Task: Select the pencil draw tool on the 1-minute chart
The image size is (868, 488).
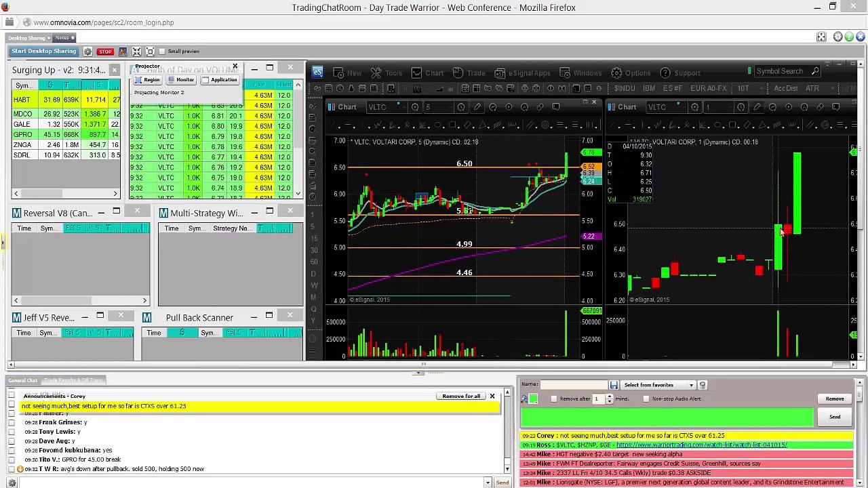Action: tap(756, 107)
